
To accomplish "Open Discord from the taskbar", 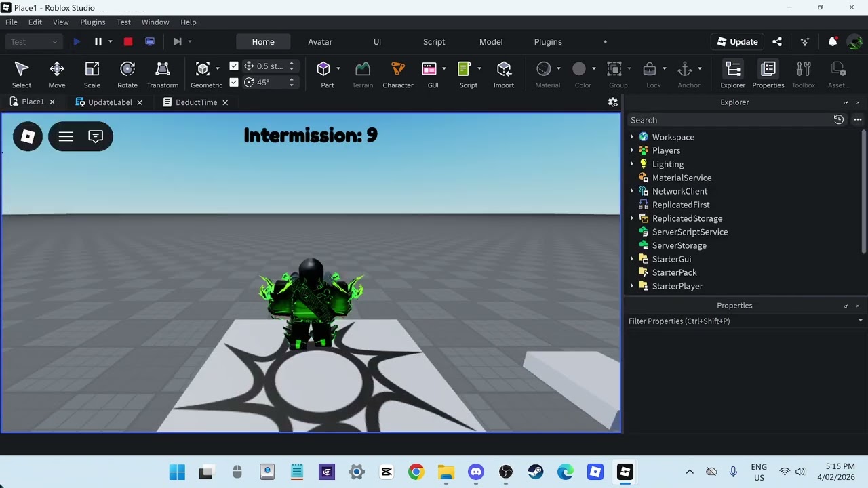I will pyautogui.click(x=476, y=472).
